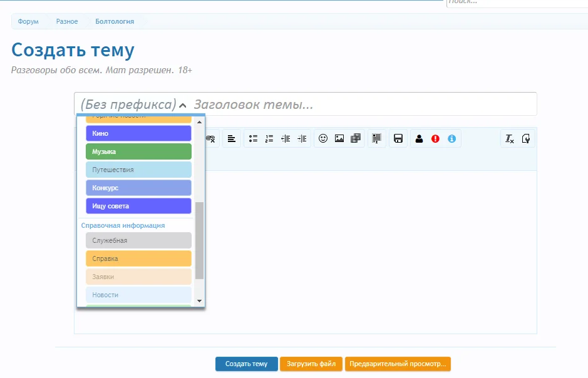Click the indent icon
Image resolution: width=588 pixels, height=378 pixels.
(302, 138)
